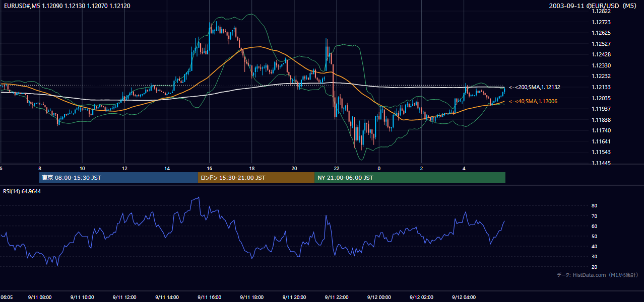Click price axis value 1.12330
The width and height of the screenshot is (644, 302).
coord(601,65)
